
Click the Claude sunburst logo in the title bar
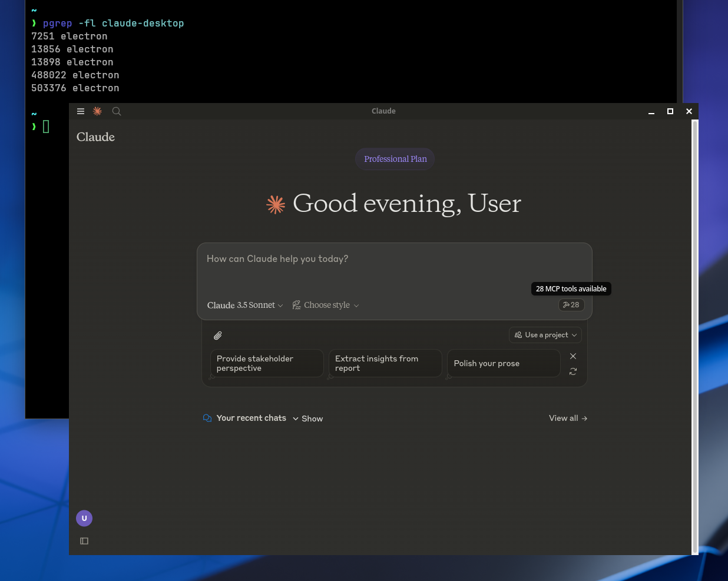(x=97, y=111)
